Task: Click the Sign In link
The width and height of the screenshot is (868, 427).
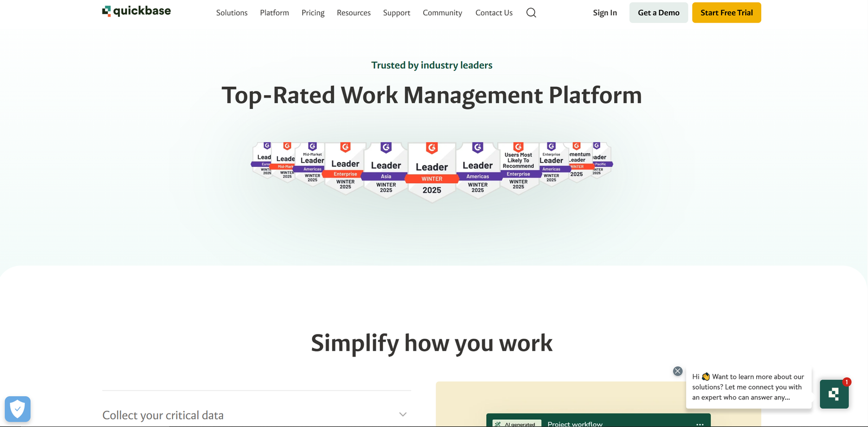Action: click(605, 12)
